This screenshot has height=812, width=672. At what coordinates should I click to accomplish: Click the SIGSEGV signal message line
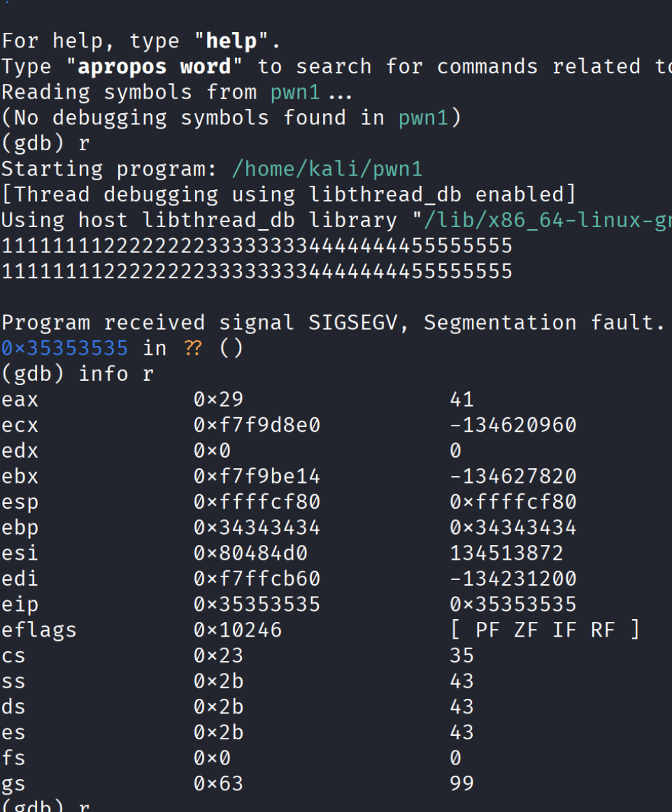(332, 323)
